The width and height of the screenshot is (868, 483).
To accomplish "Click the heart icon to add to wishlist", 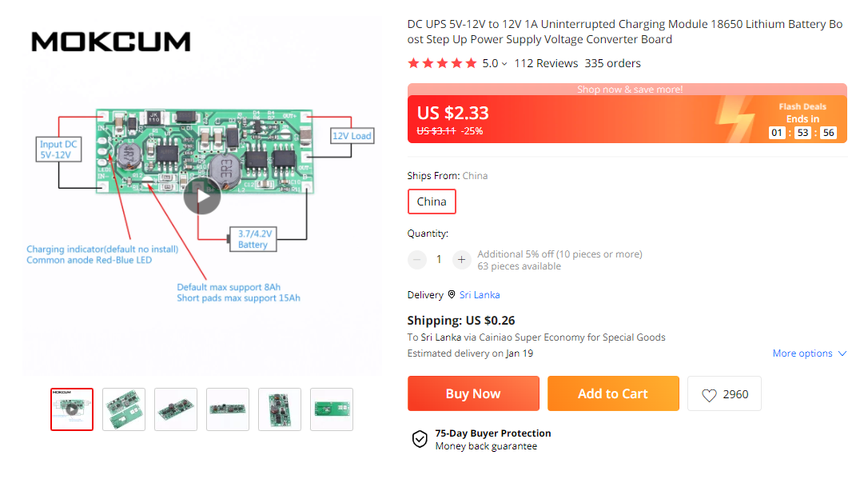I will 709,393.
